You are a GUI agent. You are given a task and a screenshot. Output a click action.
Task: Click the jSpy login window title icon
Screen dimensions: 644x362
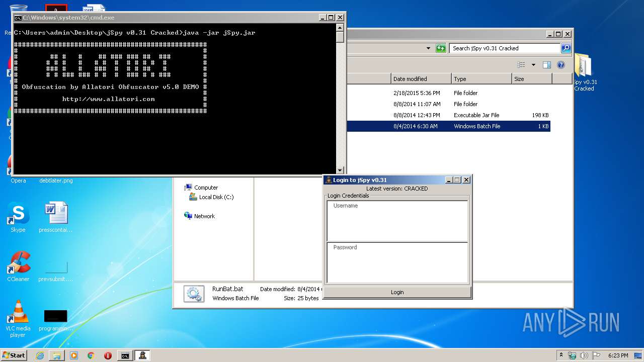pos(328,180)
